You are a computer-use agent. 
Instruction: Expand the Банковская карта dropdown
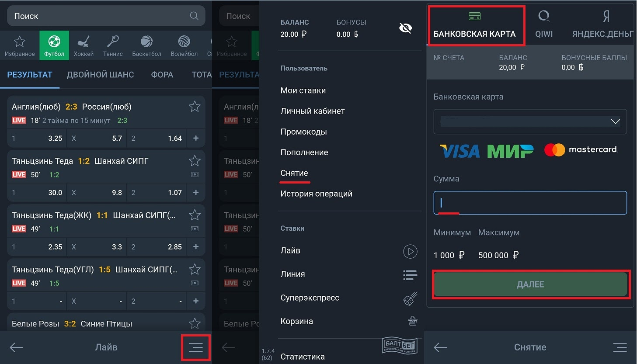[x=615, y=121]
